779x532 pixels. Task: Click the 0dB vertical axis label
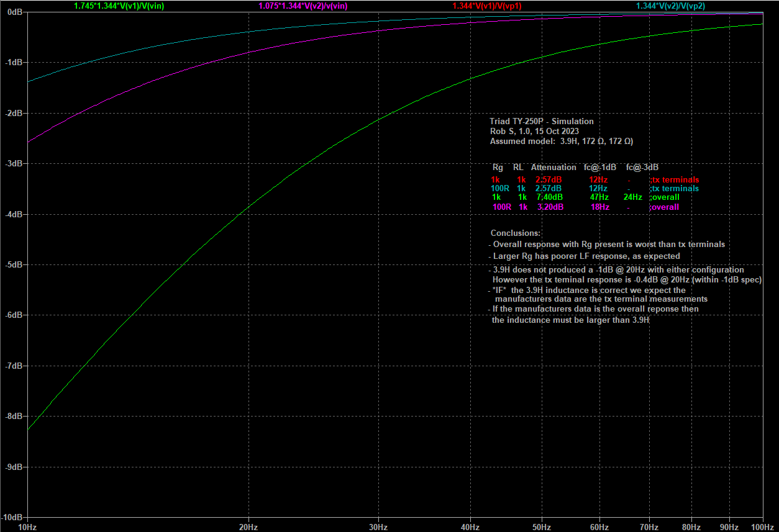(x=14, y=12)
